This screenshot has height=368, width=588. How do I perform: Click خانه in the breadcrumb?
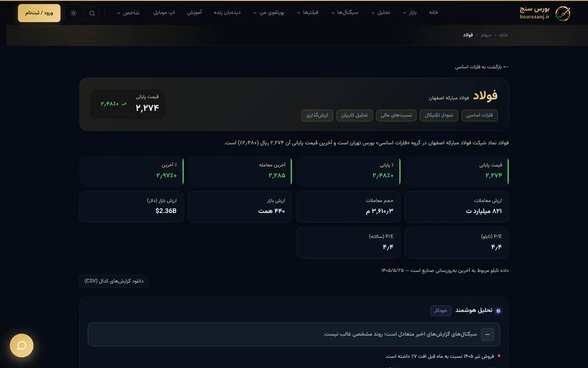pos(503,35)
